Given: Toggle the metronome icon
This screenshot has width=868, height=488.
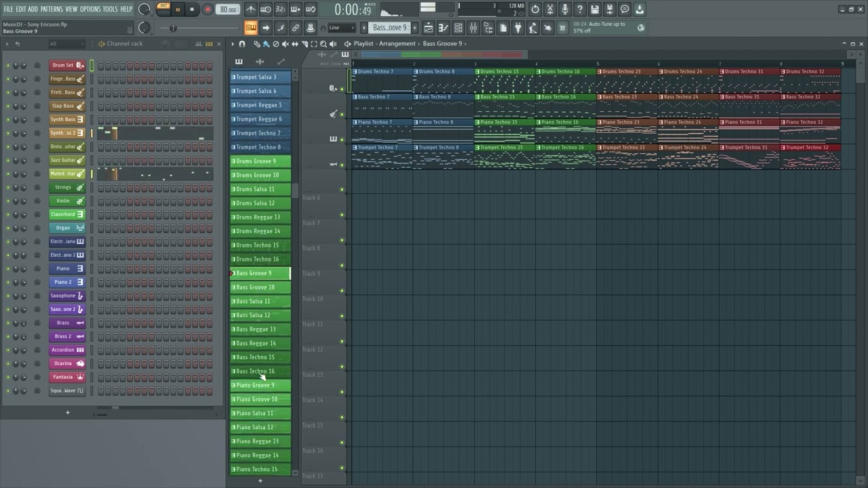Looking at the screenshot, I should (251, 9).
